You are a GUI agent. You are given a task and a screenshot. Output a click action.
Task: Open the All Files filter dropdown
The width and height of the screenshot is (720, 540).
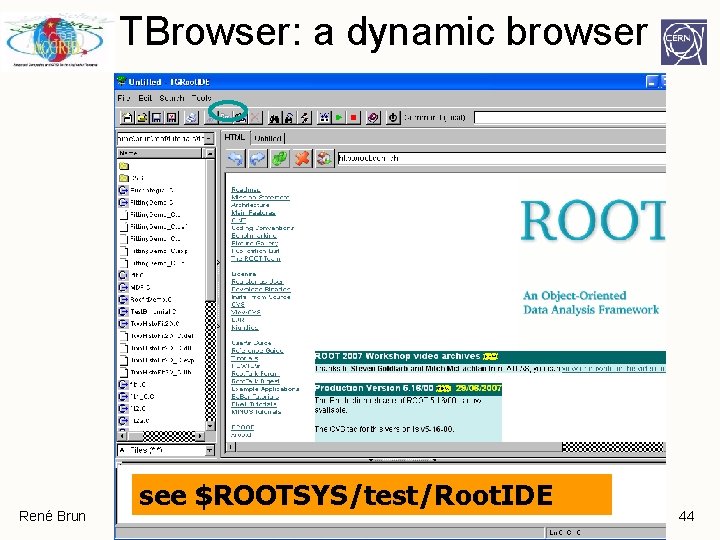[x=209, y=450]
